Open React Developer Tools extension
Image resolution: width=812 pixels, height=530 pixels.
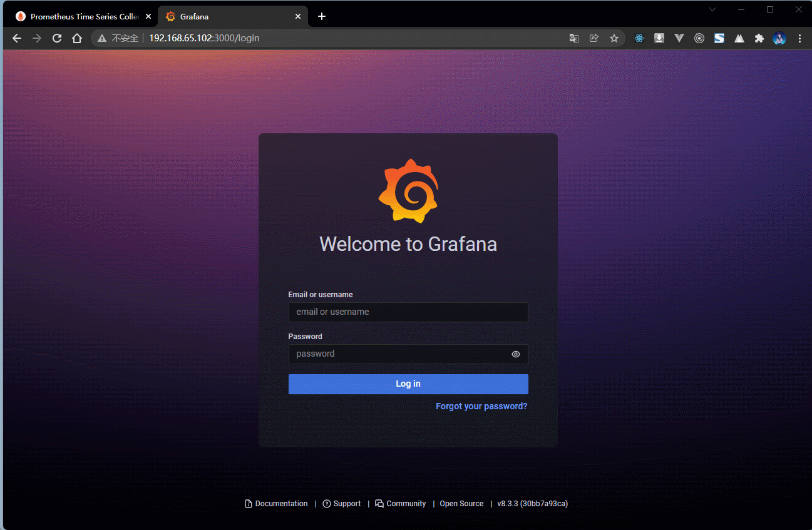coord(639,38)
